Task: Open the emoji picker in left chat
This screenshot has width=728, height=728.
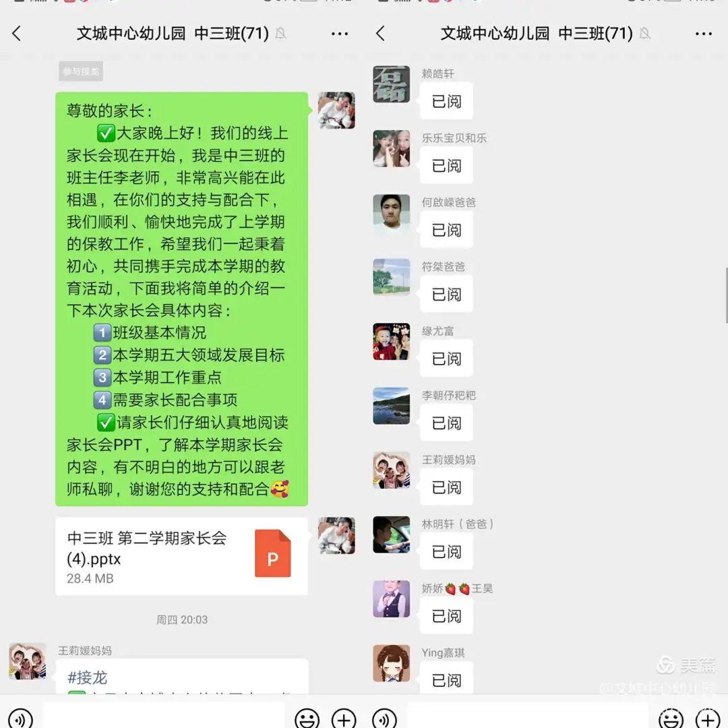Action: click(x=307, y=719)
